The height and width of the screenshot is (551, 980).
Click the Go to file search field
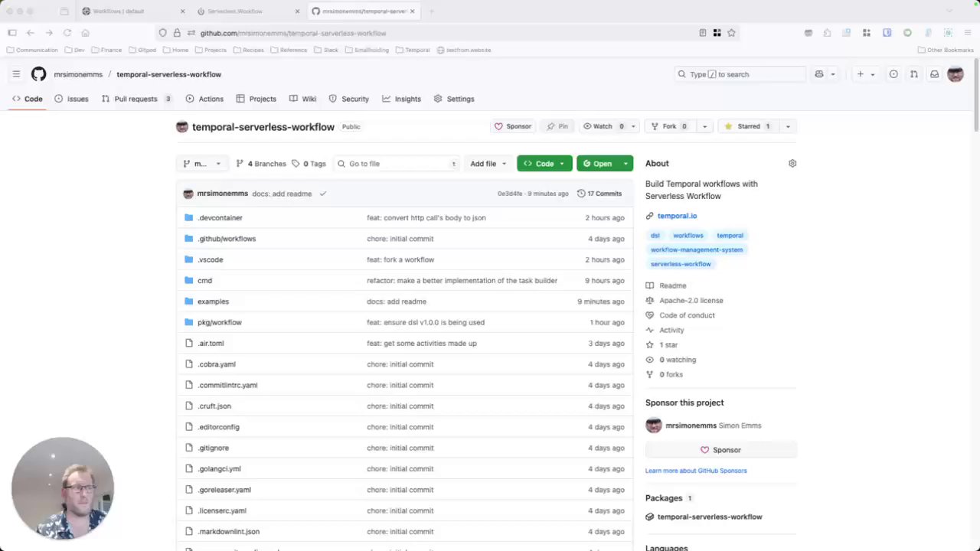[x=397, y=164]
